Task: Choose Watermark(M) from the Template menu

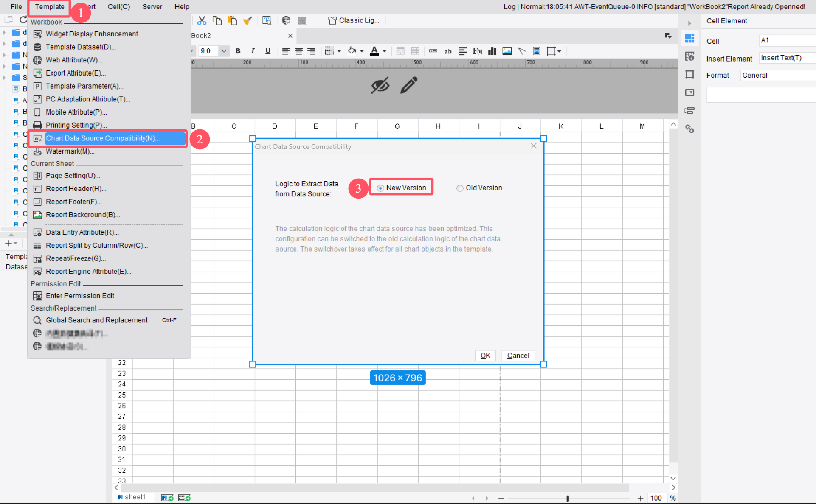Action: (70, 151)
